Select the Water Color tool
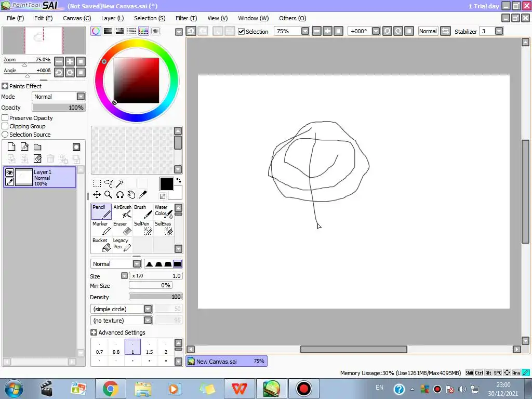This screenshot has width=532, height=399. tap(164, 211)
